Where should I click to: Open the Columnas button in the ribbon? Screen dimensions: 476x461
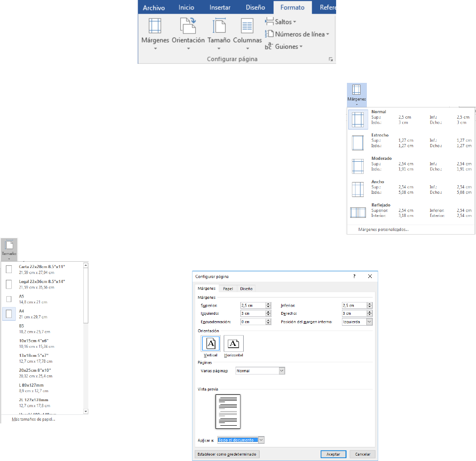coord(247,34)
